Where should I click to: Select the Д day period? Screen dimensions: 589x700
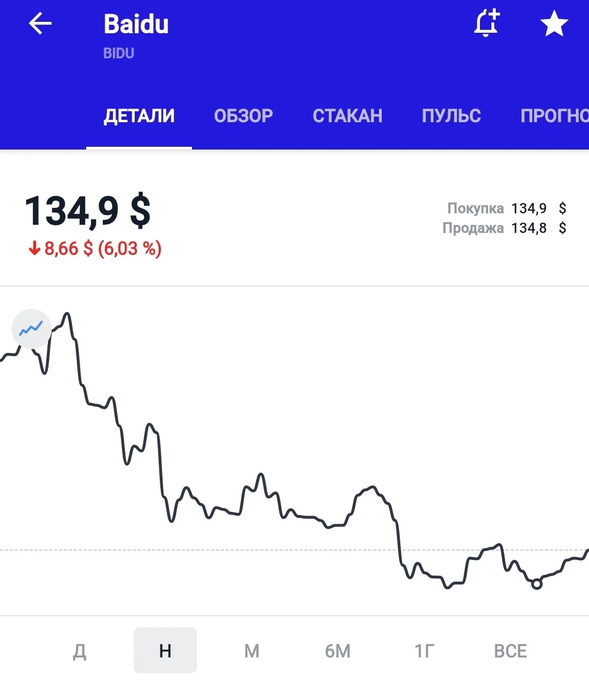pos(80,651)
